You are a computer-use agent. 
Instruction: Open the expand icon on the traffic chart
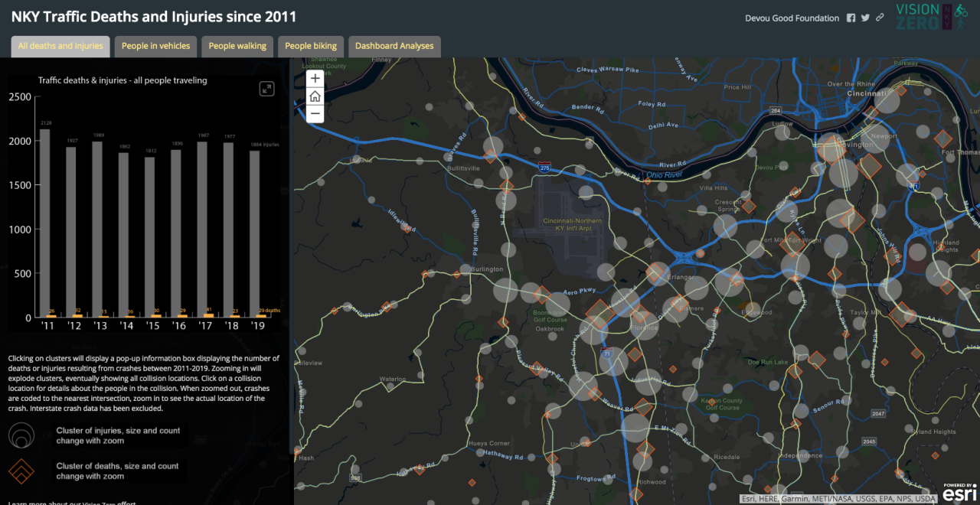(266, 89)
